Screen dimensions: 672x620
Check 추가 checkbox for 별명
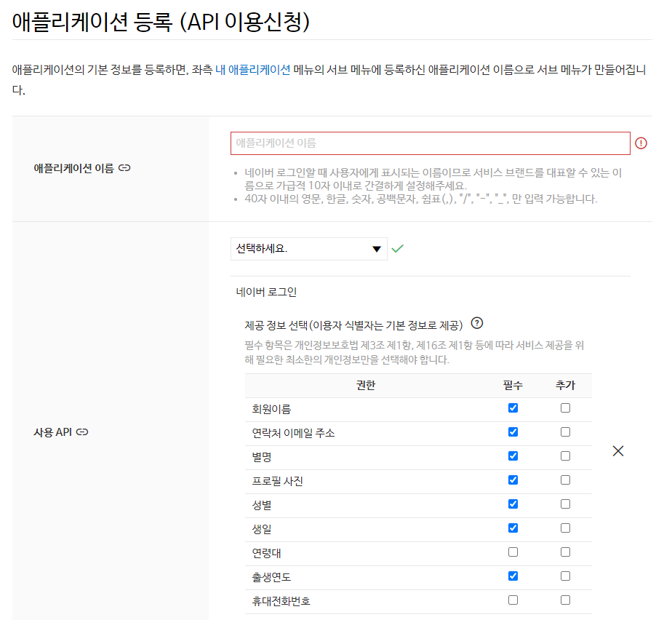pos(565,456)
